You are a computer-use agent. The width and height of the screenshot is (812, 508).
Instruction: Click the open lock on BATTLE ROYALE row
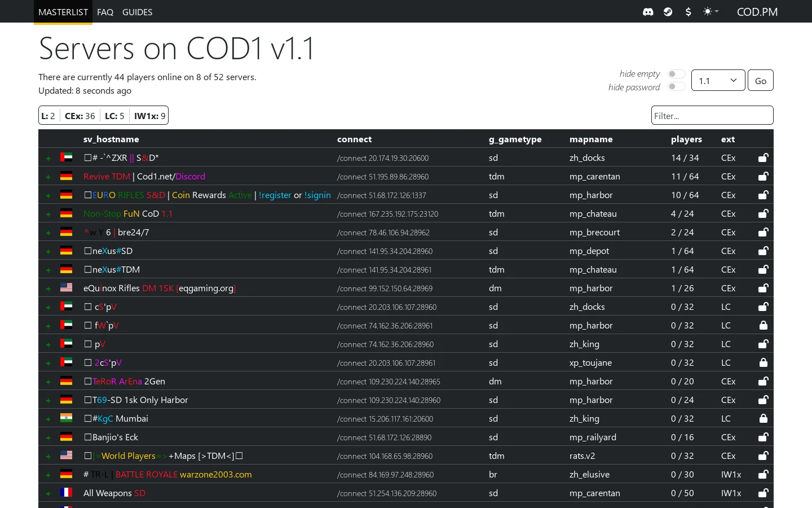click(x=763, y=474)
